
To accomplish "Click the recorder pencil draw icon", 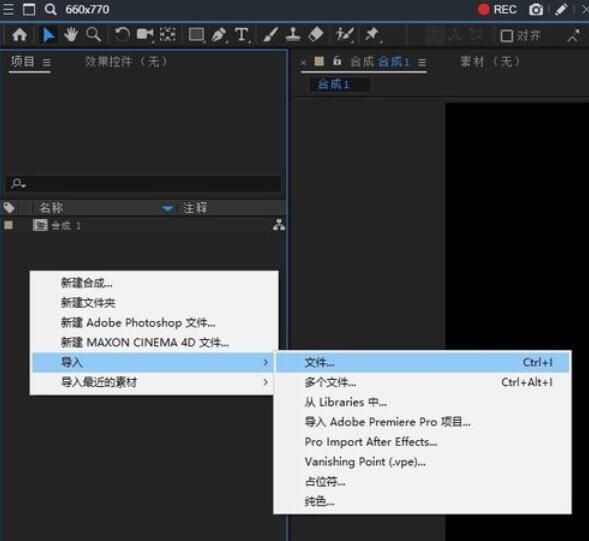I will (x=561, y=9).
